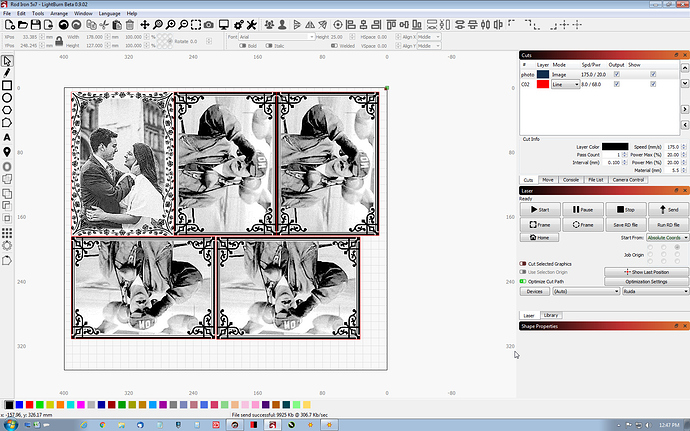Screen dimensions: 690x431
Task: Select the pencil Draw Lines tool
Action: coord(7,73)
